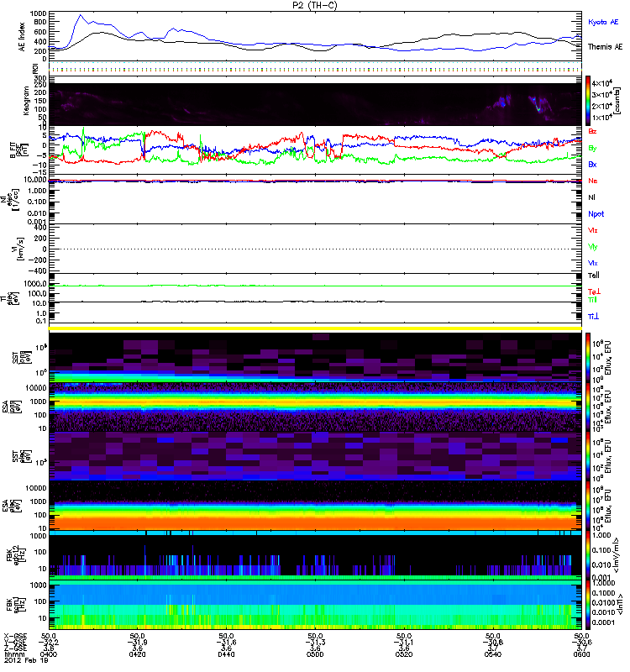Click the <|mV/m|> color bar for FBK edc12
This screenshot has height=672, width=630.
588,556
